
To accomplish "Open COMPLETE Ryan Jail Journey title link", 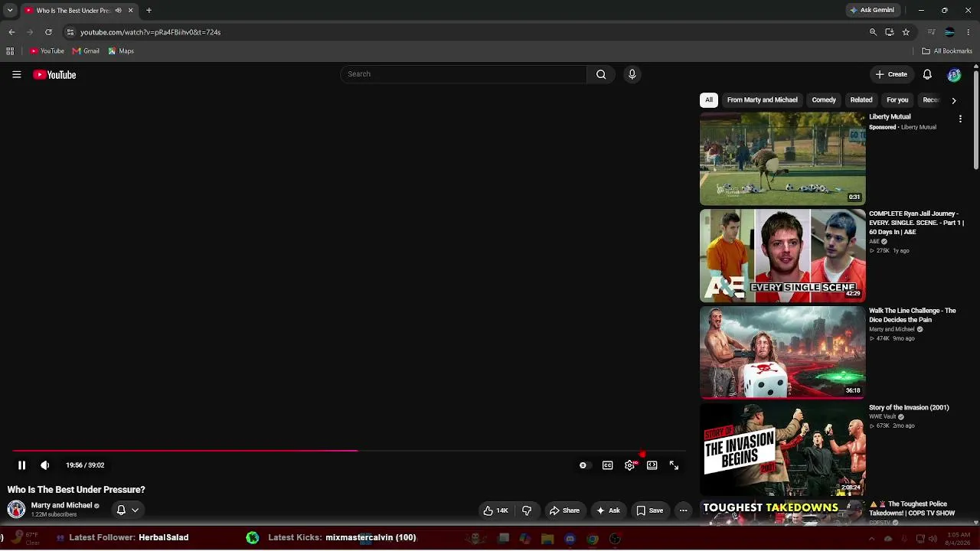I will [917, 223].
